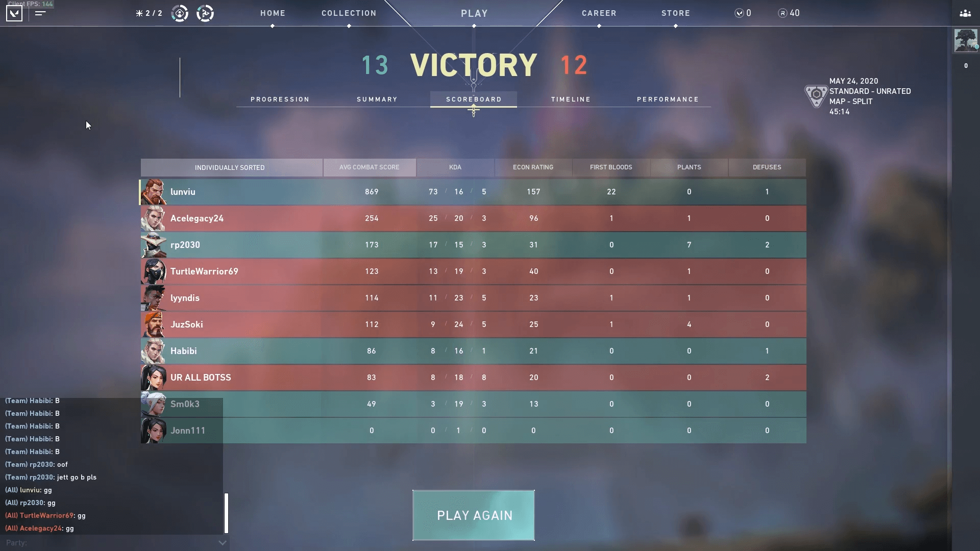Toggle the AVG COMBAT SCORE column sort
The width and height of the screenshot is (980, 551).
tap(369, 167)
